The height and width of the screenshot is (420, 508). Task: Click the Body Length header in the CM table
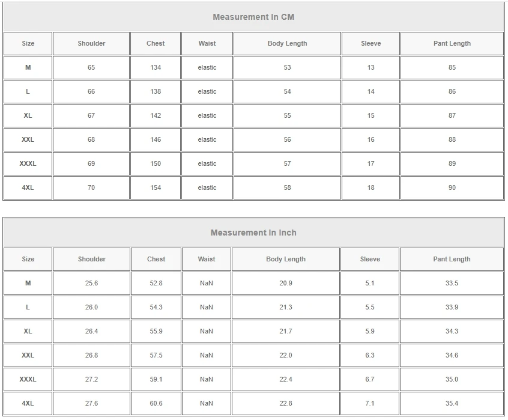tap(287, 43)
